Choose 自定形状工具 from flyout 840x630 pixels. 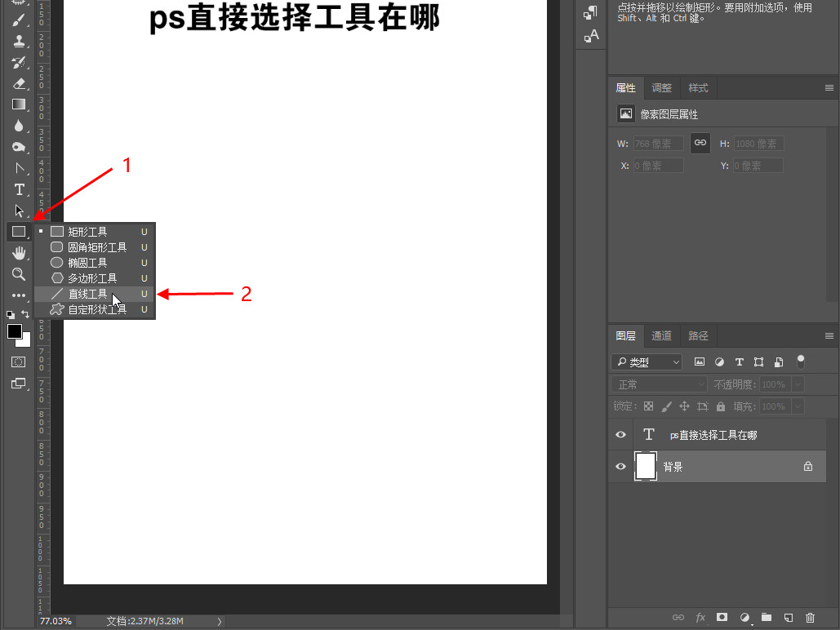[95, 309]
